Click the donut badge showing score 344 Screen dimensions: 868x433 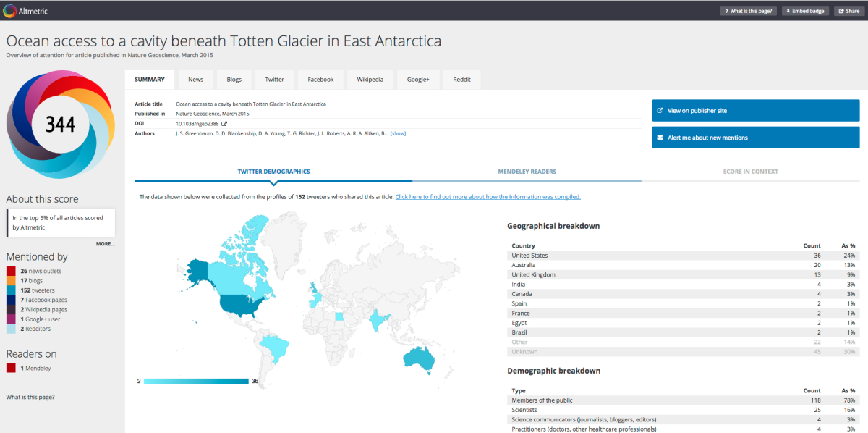tap(61, 124)
